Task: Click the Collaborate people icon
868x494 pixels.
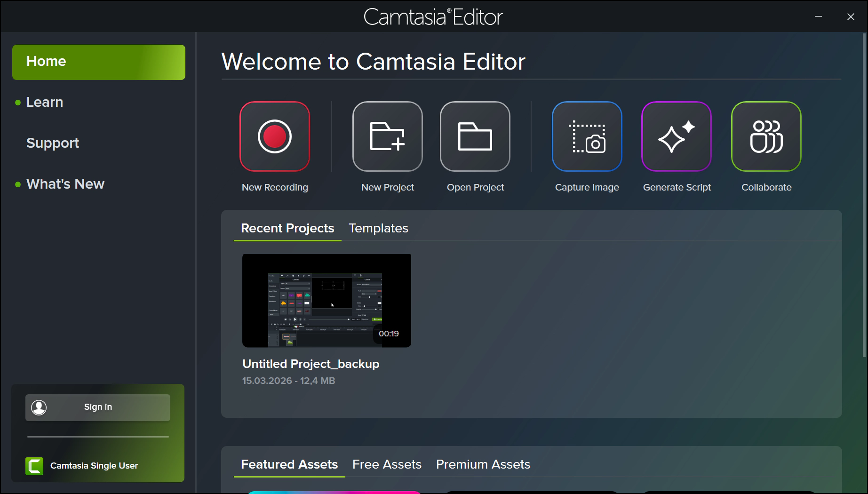Action: coord(766,136)
